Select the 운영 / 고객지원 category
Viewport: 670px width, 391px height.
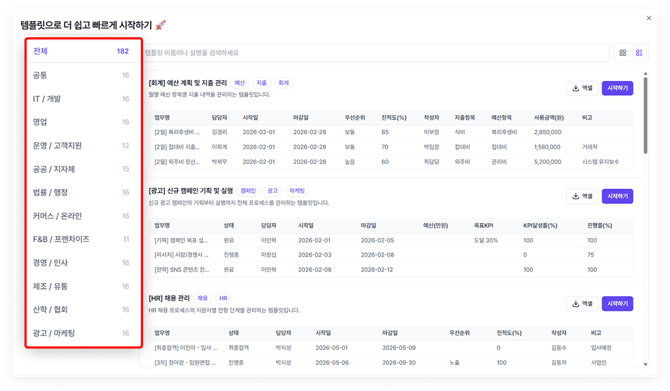click(83, 146)
